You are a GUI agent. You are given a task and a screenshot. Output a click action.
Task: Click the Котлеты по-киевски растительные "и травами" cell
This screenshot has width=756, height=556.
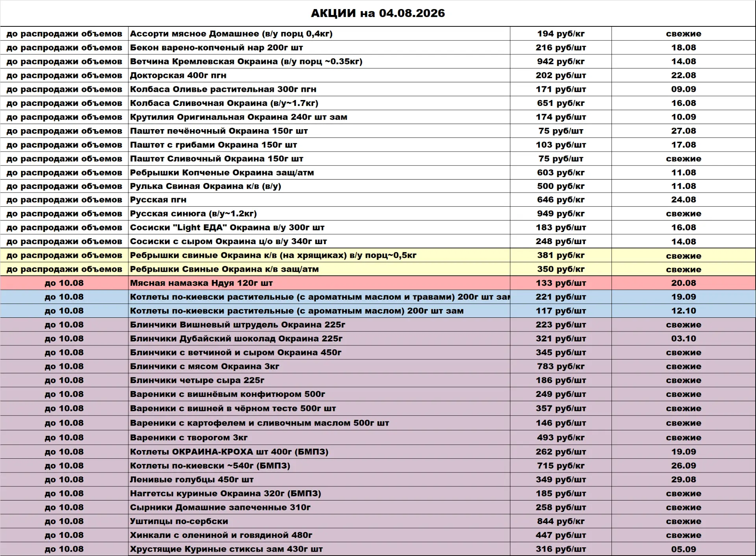point(320,297)
